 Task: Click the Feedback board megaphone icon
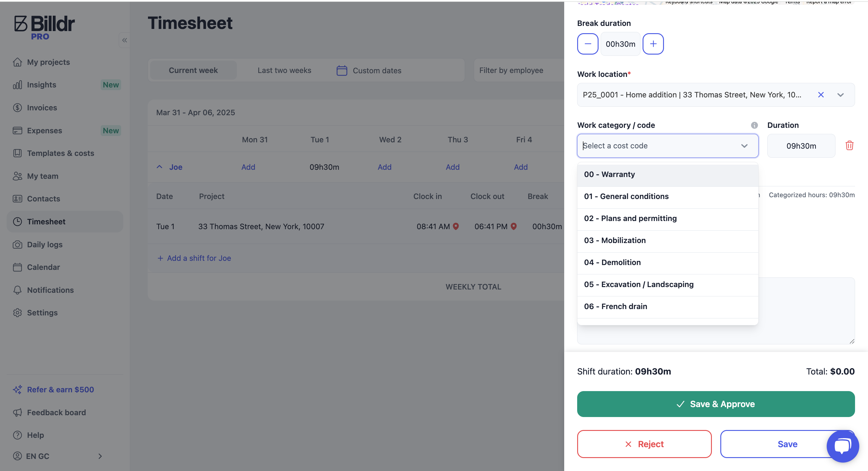[x=17, y=412]
